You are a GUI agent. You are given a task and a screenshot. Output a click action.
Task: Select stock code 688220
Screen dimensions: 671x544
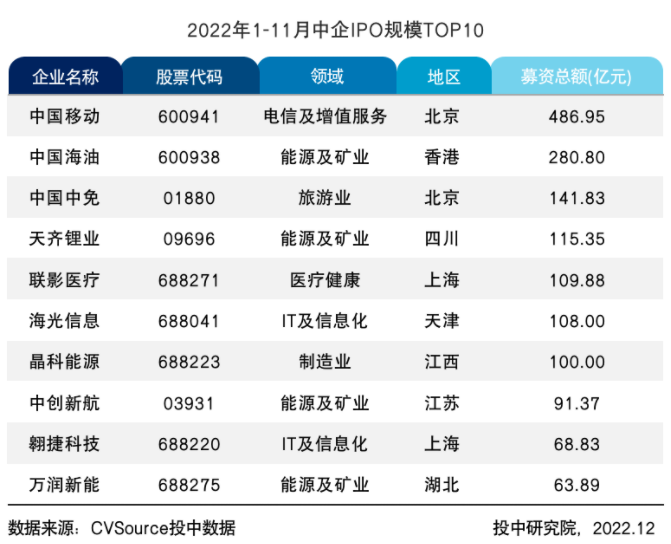click(x=189, y=444)
